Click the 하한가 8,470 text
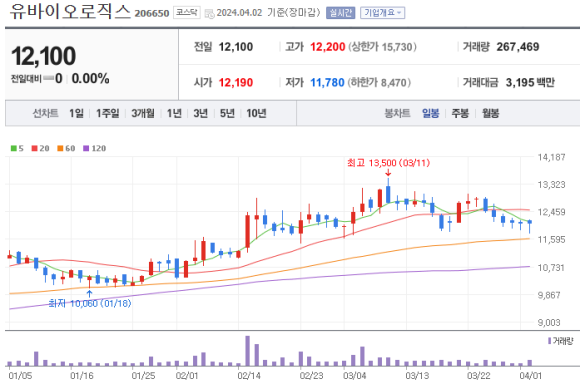 (379, 82)
